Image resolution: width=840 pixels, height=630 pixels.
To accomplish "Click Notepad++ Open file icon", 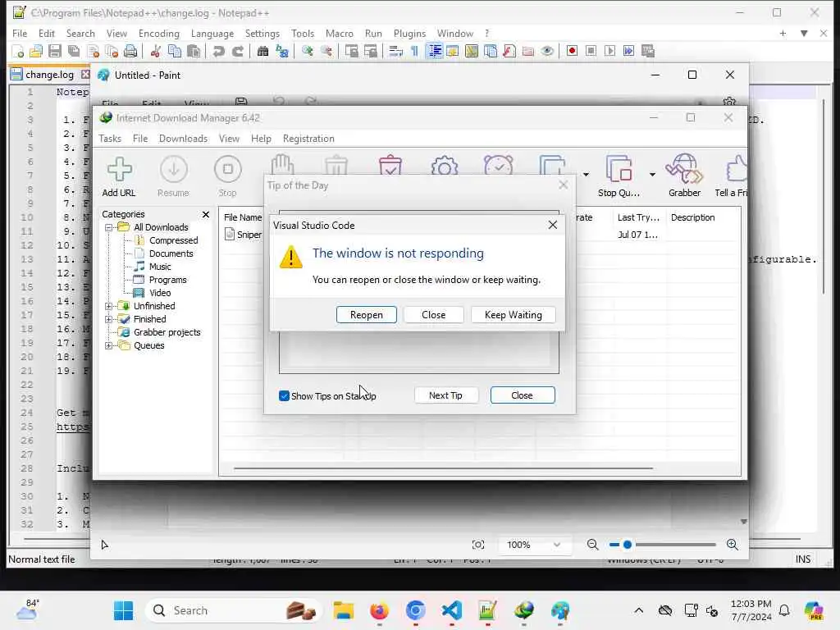I will [x=36, y=52].
